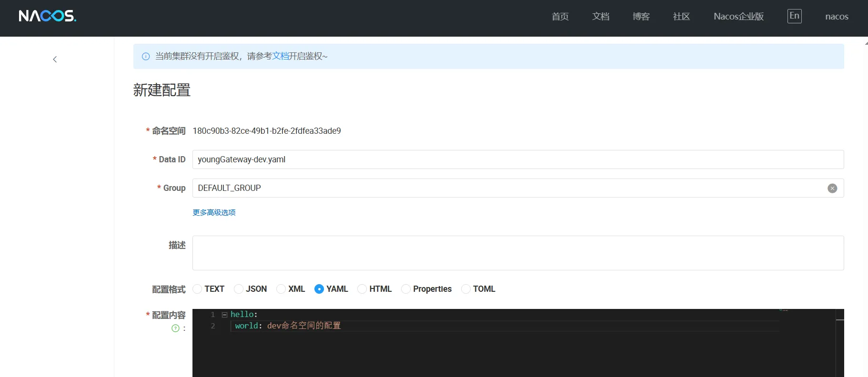Visit the Nacos企业版 link
Viewport: 868px width, 377px height.
[x=738, y=17]
